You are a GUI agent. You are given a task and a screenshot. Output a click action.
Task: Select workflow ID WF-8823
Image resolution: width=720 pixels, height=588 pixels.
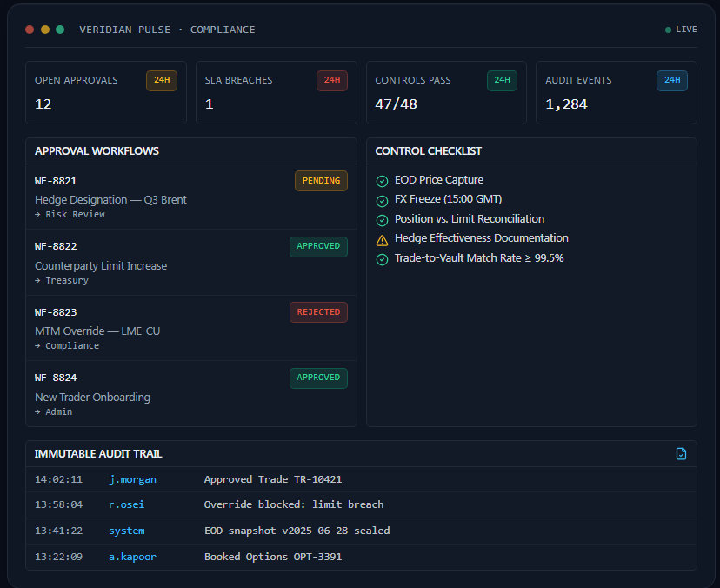[56, 312]
